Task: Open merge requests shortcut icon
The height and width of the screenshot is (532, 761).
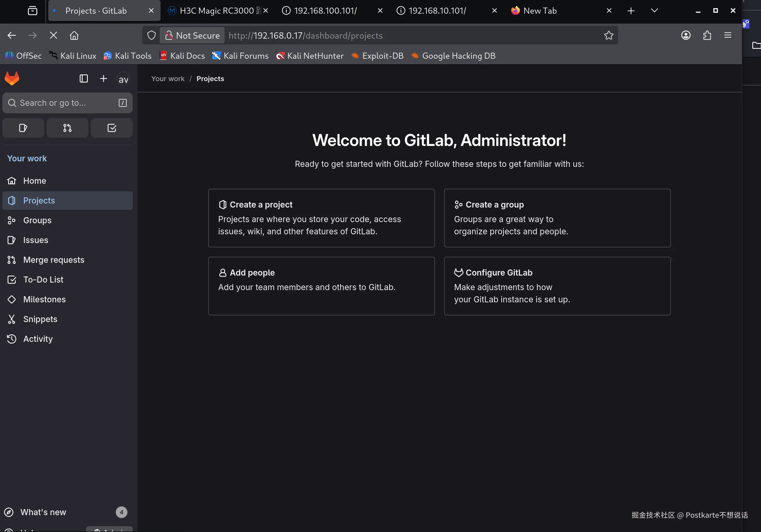Action: point(67,128)
